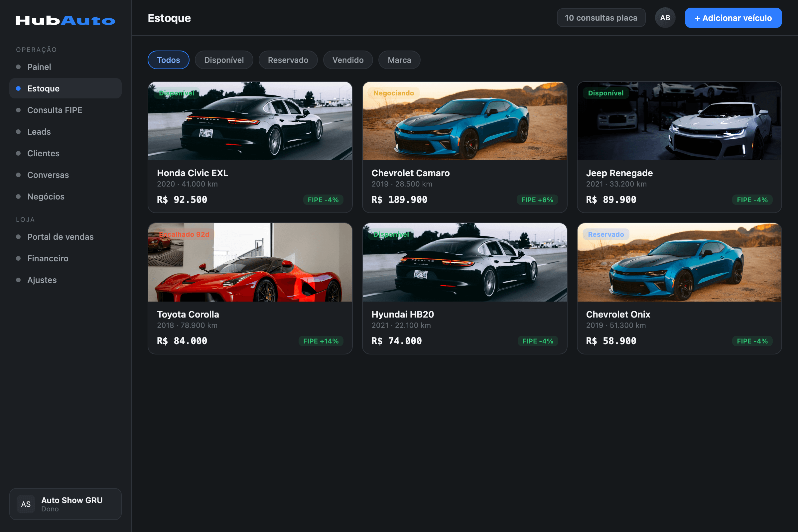Viewport: 798px width, 532px height.
Task: Open the Chevrolet Onix photo
Action: (x=679, y=262)
